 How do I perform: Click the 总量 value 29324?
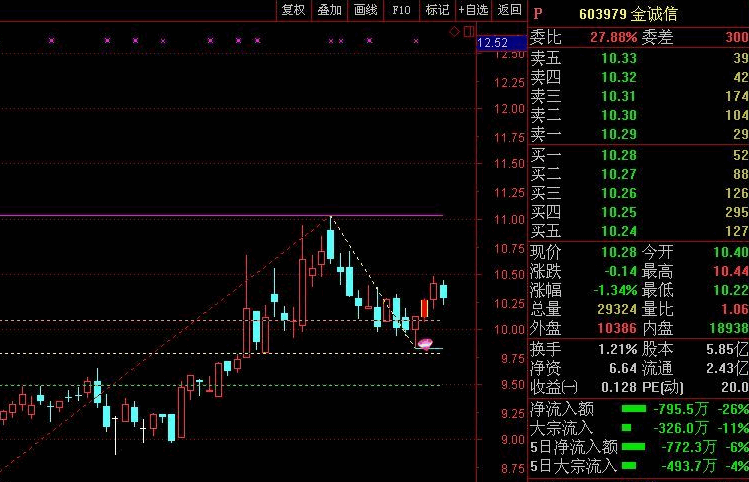coord(617,310)
